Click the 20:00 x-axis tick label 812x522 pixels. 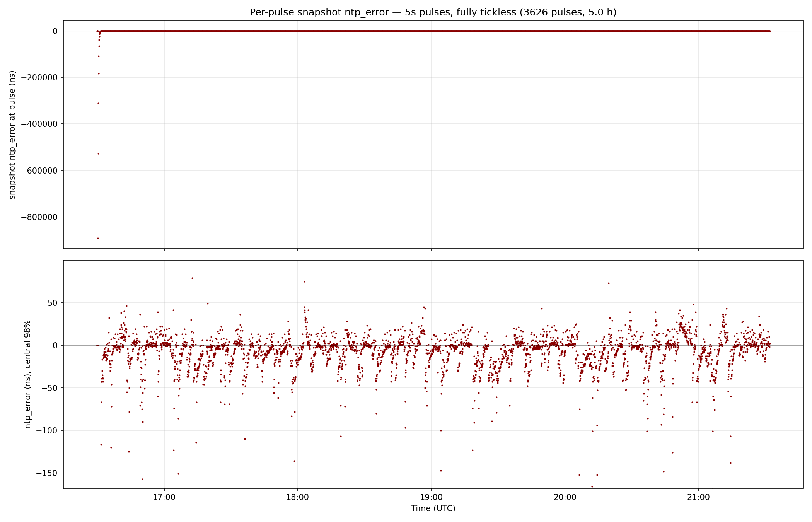[565, 497]
